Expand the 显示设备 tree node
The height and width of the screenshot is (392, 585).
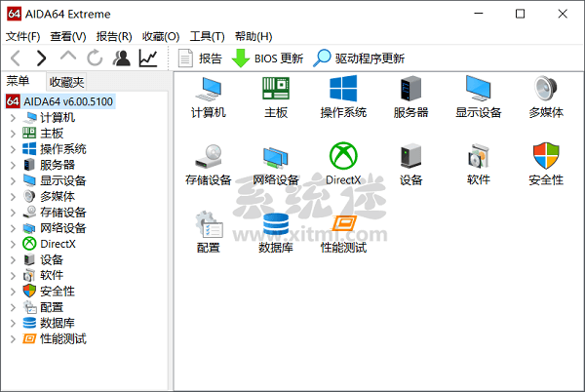point(13,181)
